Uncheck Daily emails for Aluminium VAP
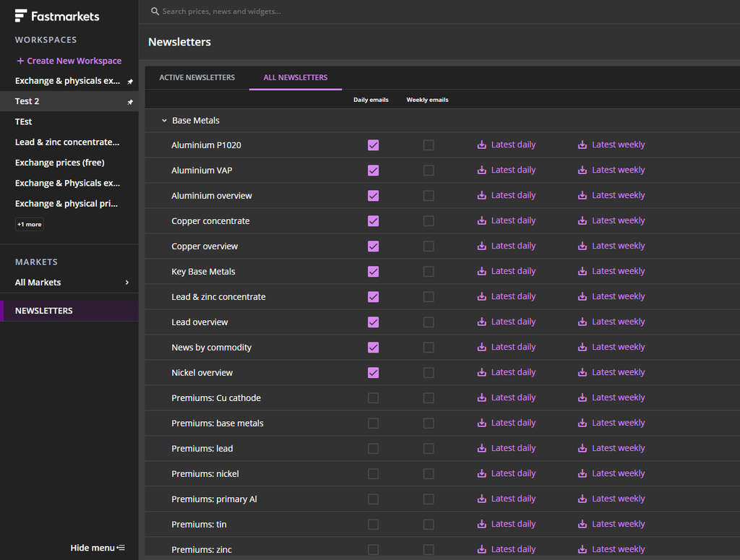740x560 pixels. (x=373, y=171)
